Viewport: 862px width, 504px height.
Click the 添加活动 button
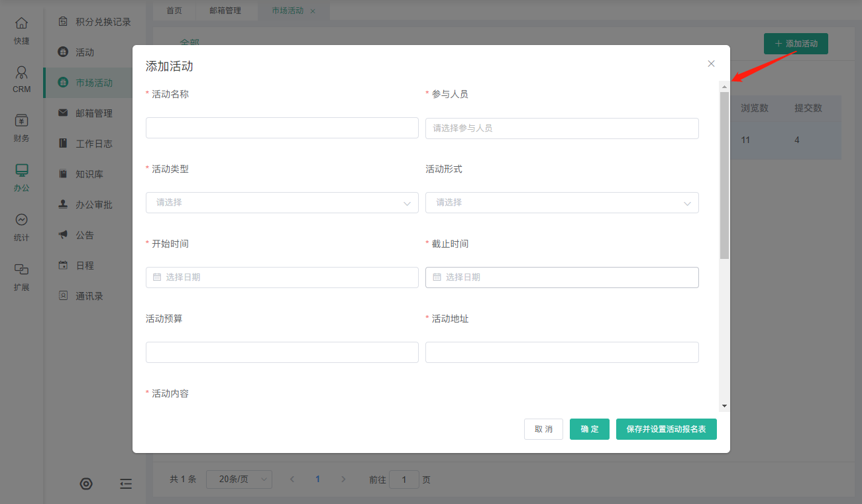pyautogui.click(x=796, y=44)
